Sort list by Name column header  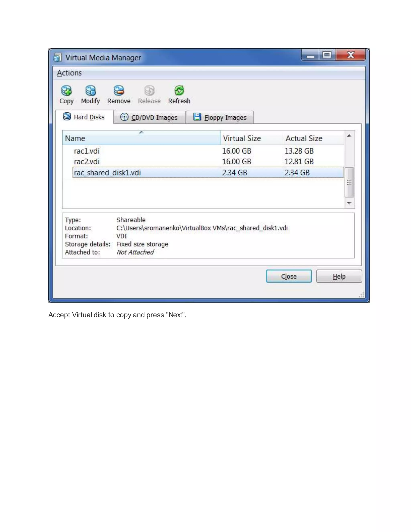[141, 138]
